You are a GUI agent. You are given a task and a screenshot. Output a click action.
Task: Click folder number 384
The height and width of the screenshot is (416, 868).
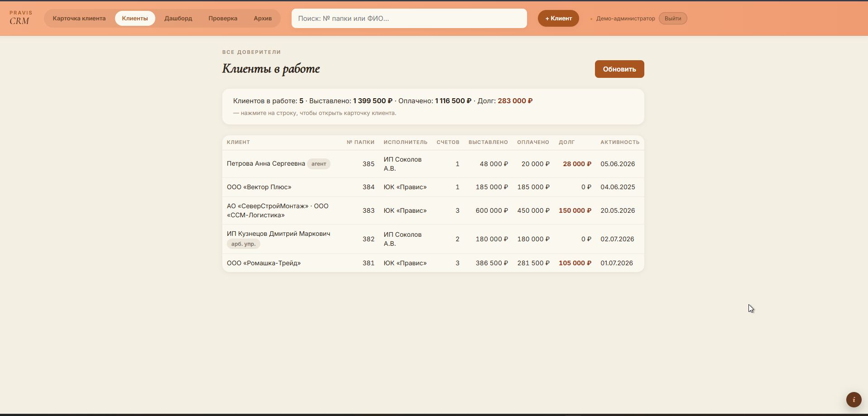tap(368, 187)
